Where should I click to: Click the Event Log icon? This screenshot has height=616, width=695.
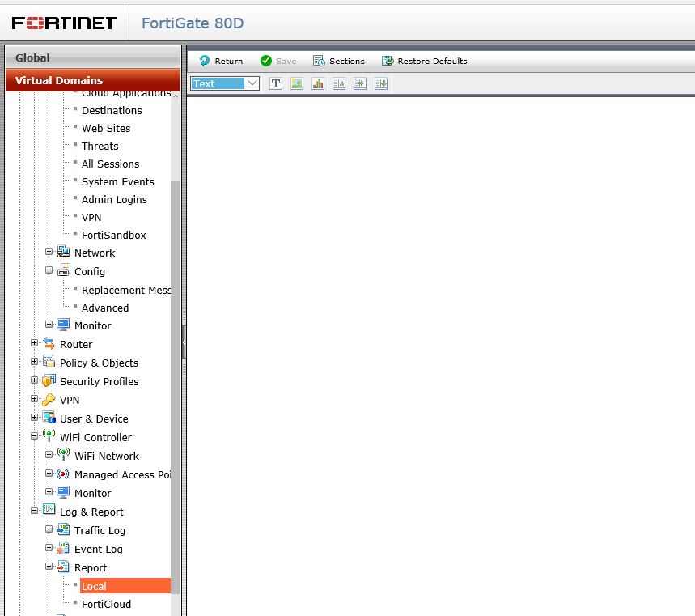click(x=63, y=548)
